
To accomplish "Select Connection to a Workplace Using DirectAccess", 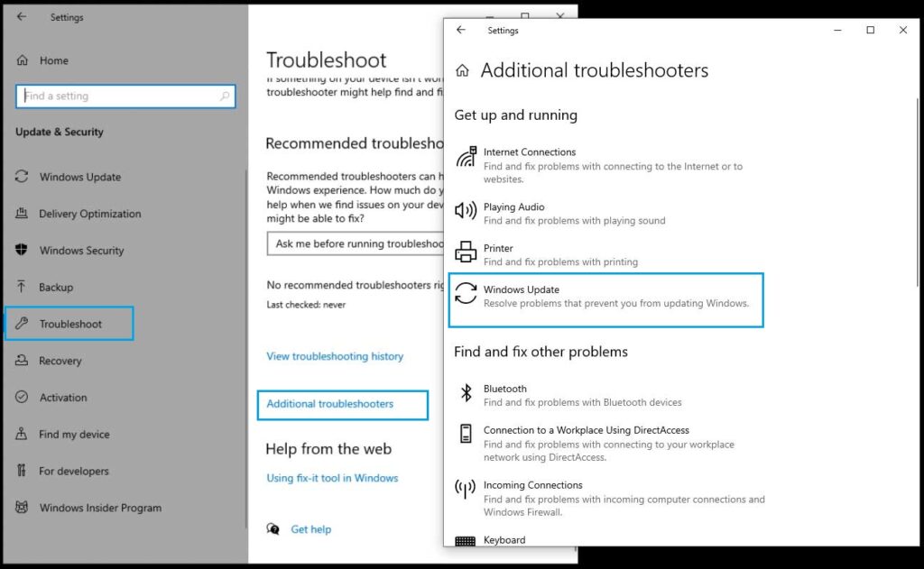I will [587, 430].
